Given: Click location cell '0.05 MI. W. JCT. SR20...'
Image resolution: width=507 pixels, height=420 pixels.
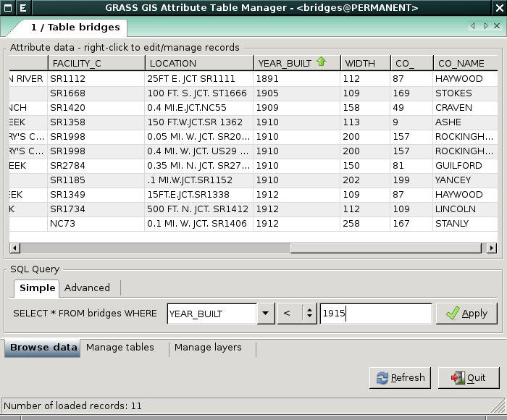Looking at the screenshot, I should tap(198, 137).
